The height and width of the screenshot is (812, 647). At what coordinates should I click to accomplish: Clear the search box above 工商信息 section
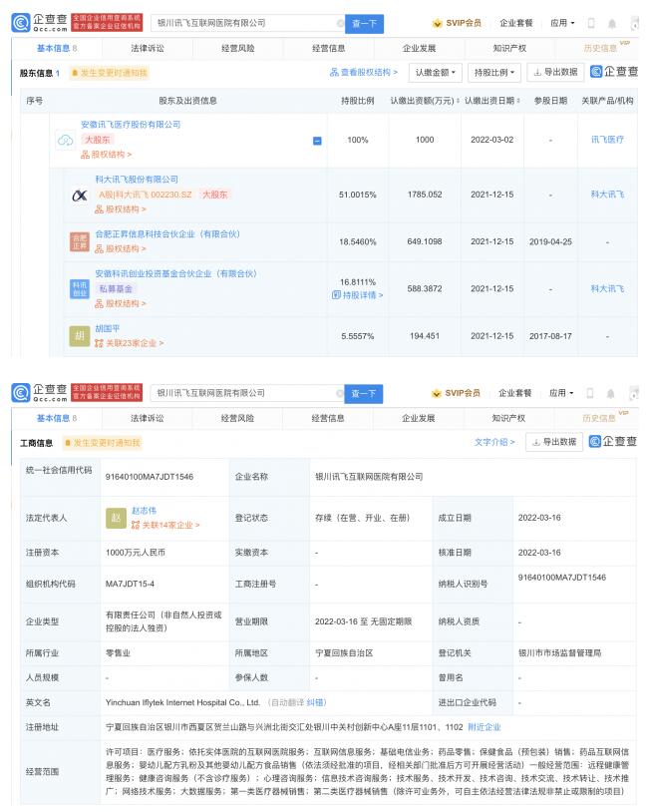coord(340,393)
